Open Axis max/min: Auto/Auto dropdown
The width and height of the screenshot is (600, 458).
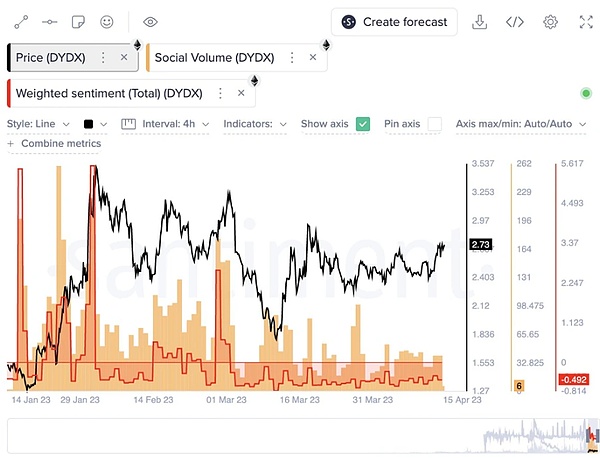pyautogui.click(x=521, y=124)
